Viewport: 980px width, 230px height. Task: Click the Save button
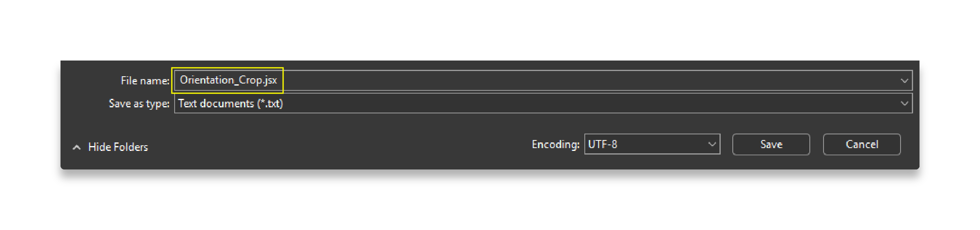click(771, 144)
